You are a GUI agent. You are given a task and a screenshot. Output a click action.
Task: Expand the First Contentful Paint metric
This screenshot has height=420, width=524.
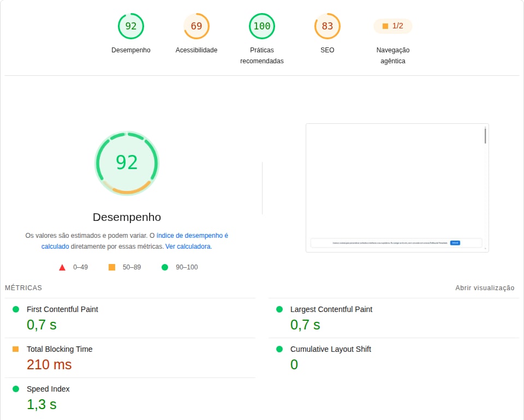pyautogui.click(x=130, y=318)
